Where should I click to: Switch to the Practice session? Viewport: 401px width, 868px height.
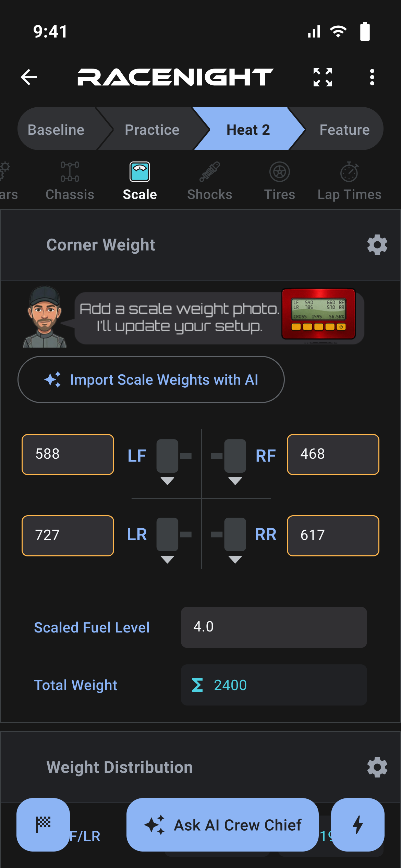point(152,129)
